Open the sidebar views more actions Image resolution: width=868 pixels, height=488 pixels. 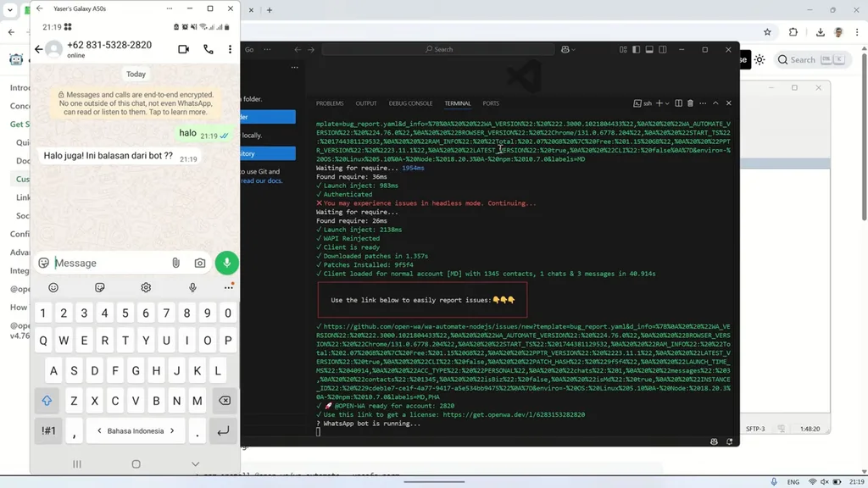pyautogui.click(x=294, y=67)
